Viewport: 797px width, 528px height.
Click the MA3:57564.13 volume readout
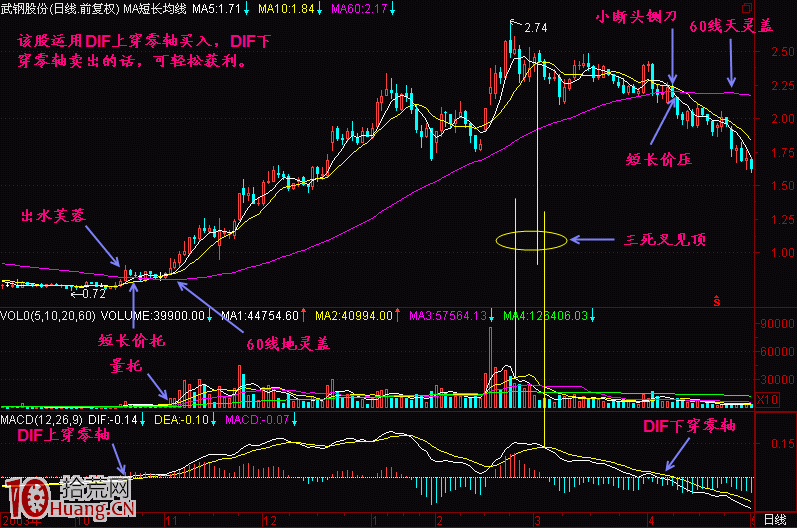[x=448, y=316]
